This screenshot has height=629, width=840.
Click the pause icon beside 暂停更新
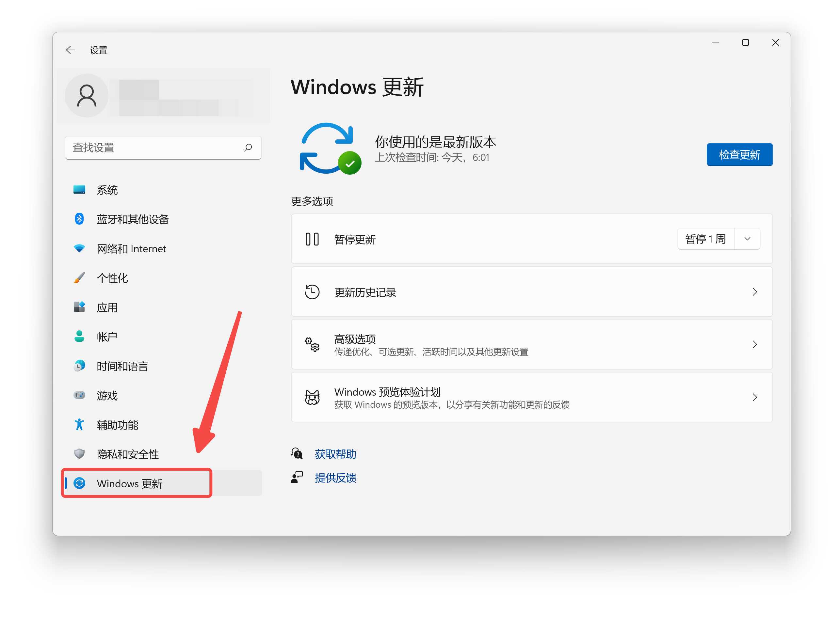point(312,239)
